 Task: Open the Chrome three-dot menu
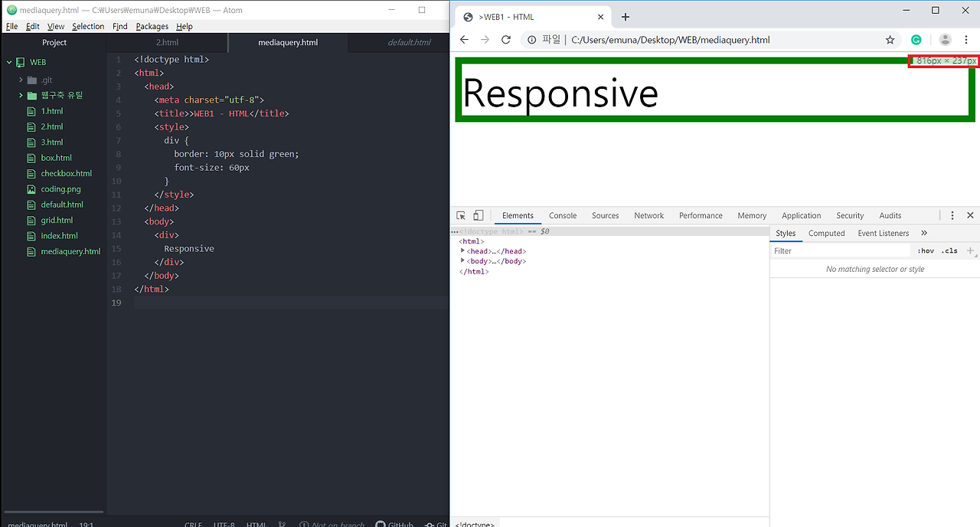[967, 40]
